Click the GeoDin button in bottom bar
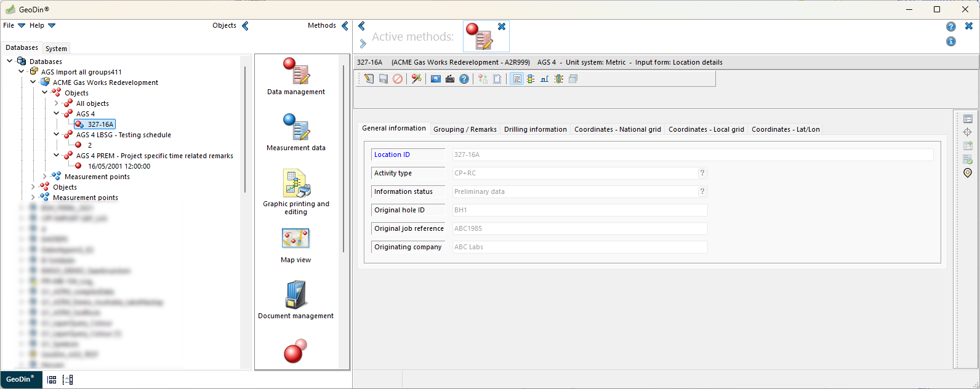This screenshot has width=980, height=389. (x=21, y=379)
